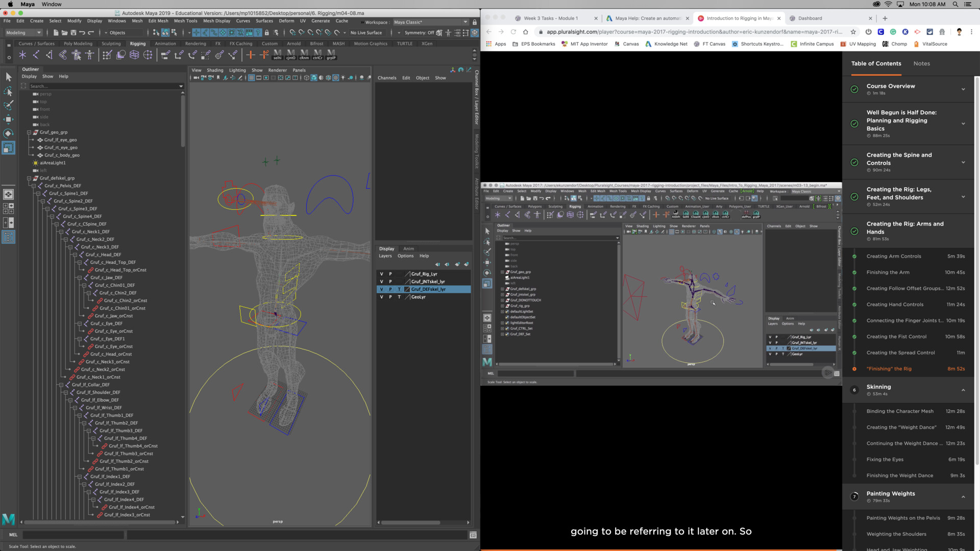The height and width of the screenshot is (551, 980).
Task: Click inside the Outliner search field
Action: click(102, 86)
